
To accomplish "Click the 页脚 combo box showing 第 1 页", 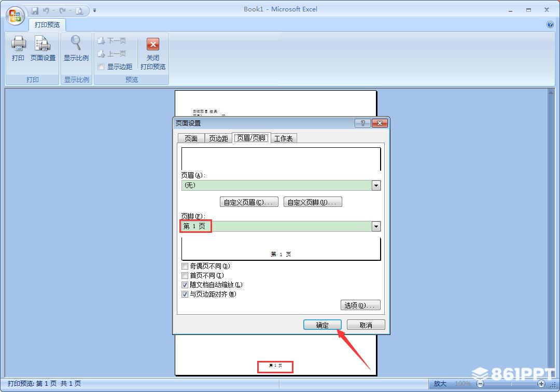I will [x=281, y=227].
